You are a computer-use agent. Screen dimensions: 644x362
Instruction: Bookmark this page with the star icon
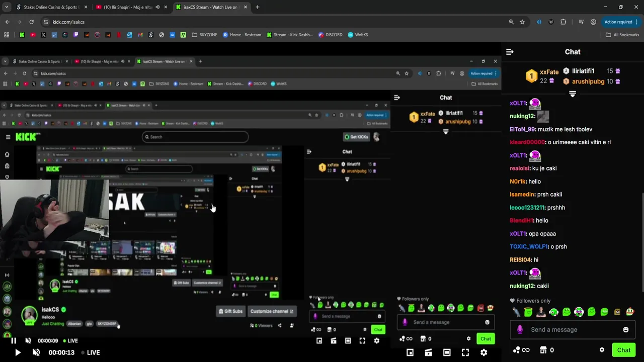coord(522,22)
